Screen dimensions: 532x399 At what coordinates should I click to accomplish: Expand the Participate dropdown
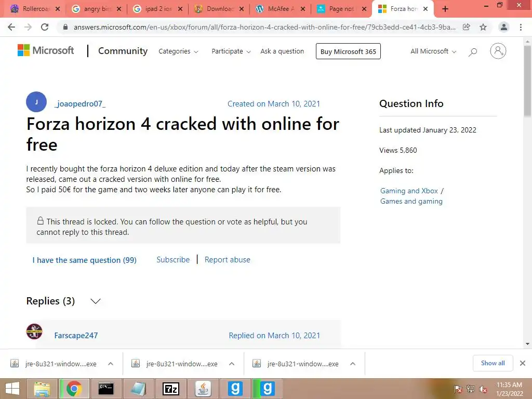click(x=231, y=51)
